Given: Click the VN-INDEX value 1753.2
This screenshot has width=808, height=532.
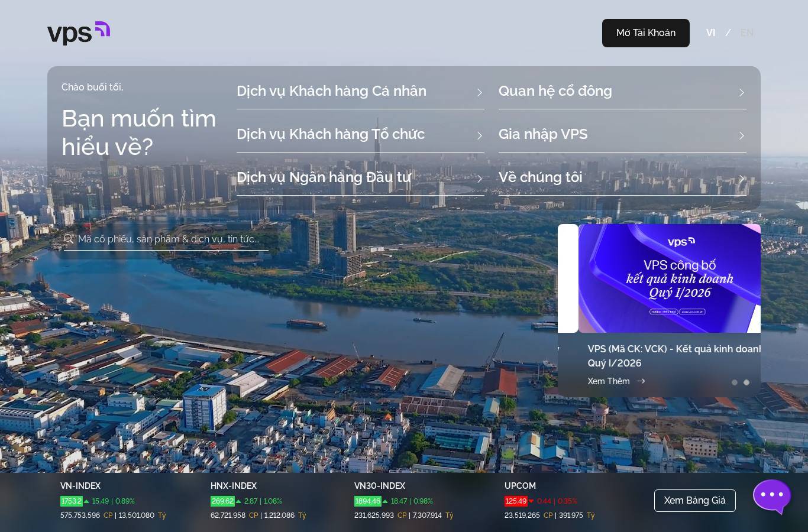Looking at the screenshot, I should click(71, 501).
